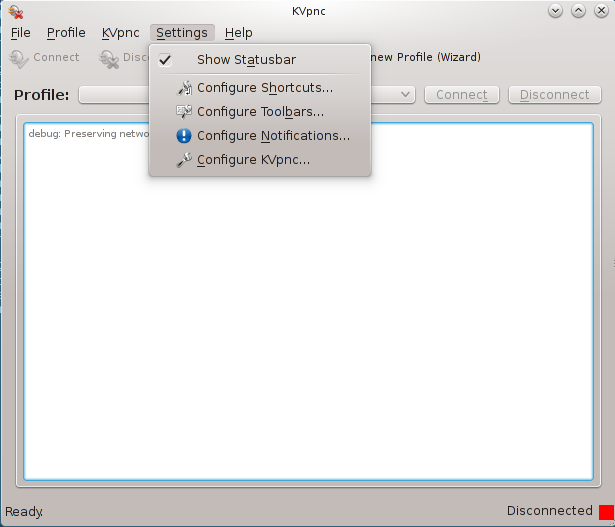Click the Disconnected status bar text
The width and height of the screenshot is (615, 527).
(x=549, y=511)
